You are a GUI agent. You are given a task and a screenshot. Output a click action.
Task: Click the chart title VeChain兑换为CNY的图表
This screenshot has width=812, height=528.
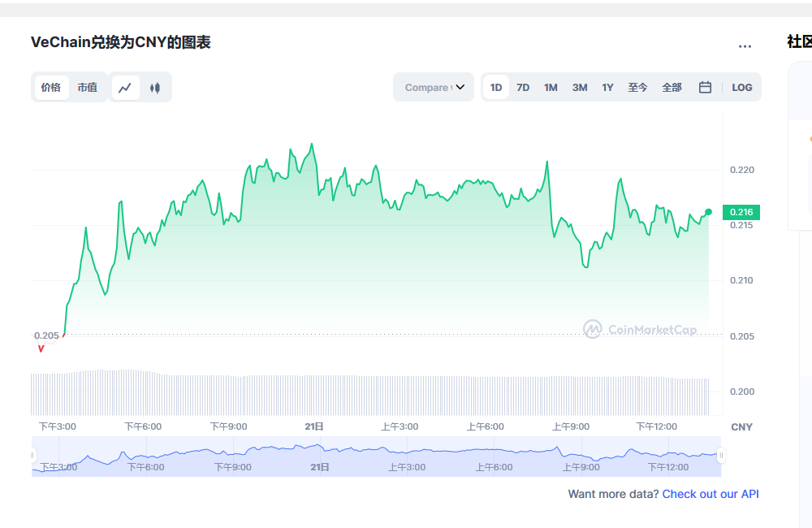[121, 42]
